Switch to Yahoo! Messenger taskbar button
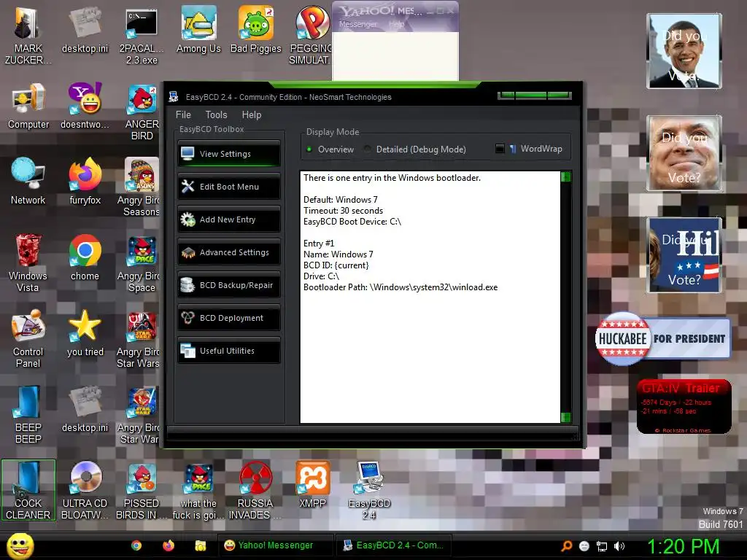 coord(275,545)
